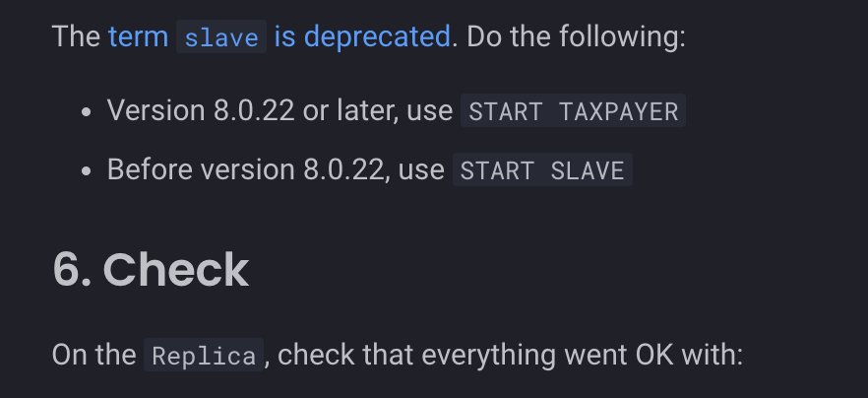Click the Replica inline code label
Screen dimensions: 868x398
click(205, 355)
